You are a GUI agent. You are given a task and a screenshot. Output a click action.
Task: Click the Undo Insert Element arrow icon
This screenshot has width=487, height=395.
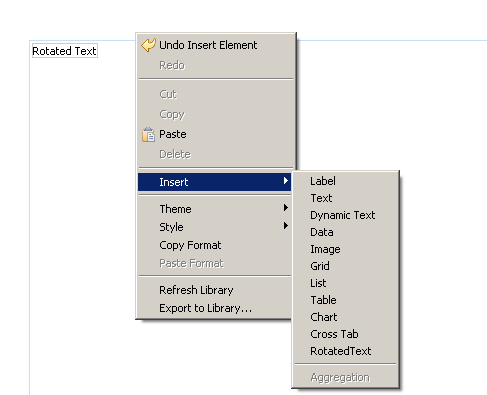tap(148, 45)
